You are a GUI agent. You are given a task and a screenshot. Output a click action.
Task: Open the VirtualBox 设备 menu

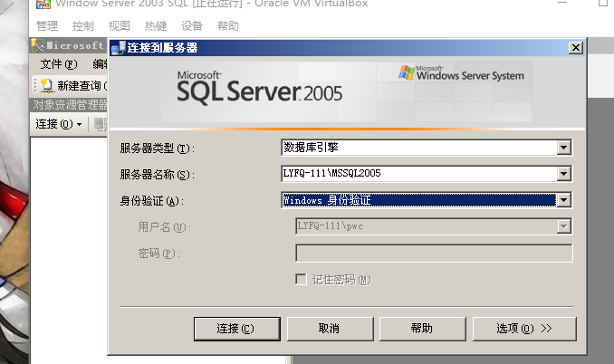(x=192, y=26)
